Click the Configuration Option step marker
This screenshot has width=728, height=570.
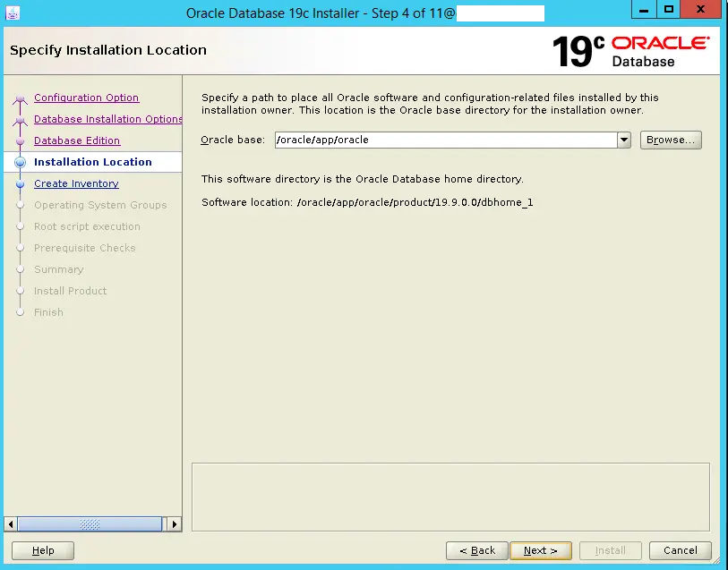point(20,98)
